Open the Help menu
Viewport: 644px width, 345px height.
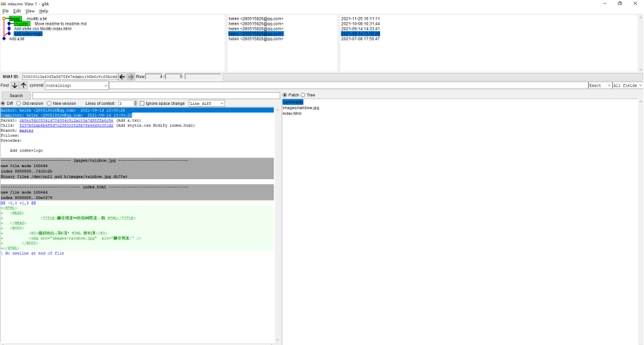pos(43,11)
